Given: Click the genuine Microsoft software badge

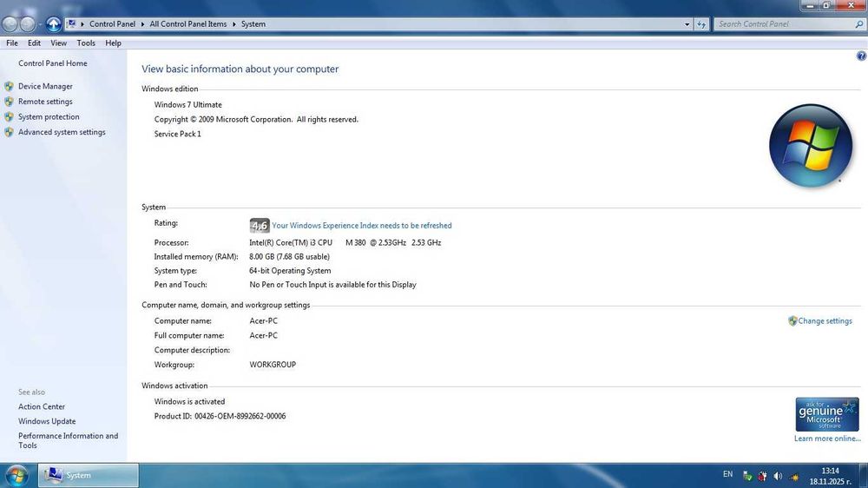Looking at the screenshot, I should pyautogui.click(x=827, y=414).
